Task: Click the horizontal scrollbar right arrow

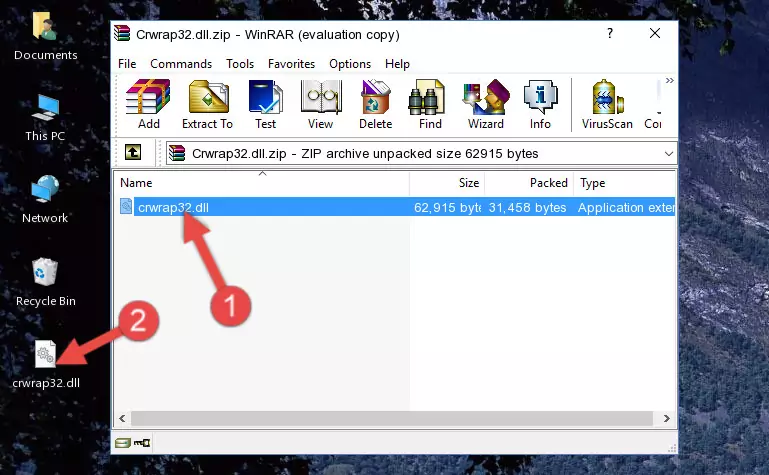Action: tap(666, 419)
